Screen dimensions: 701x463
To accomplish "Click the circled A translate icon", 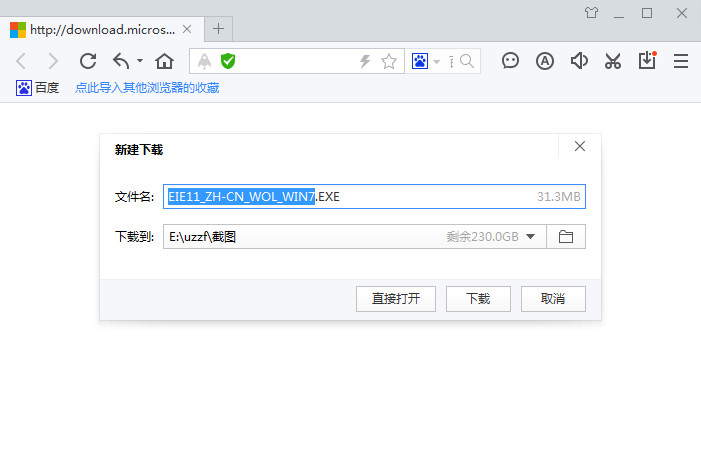I will [545, 61].
